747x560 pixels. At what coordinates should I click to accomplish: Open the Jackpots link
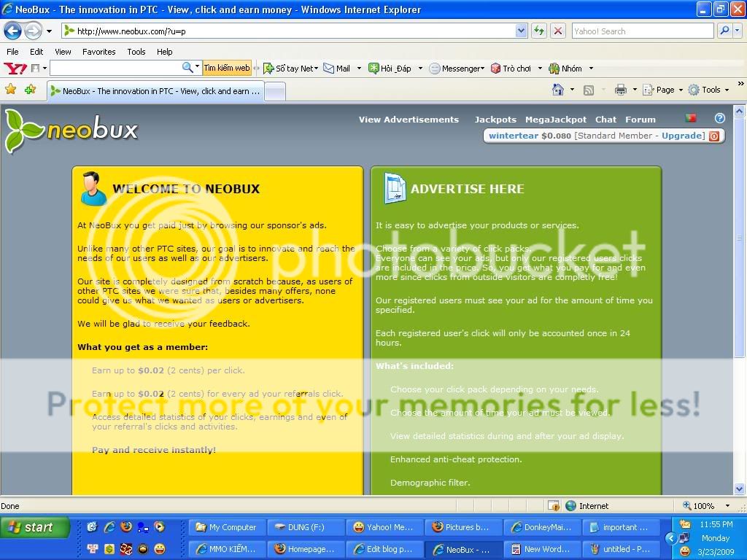[495, 120]
